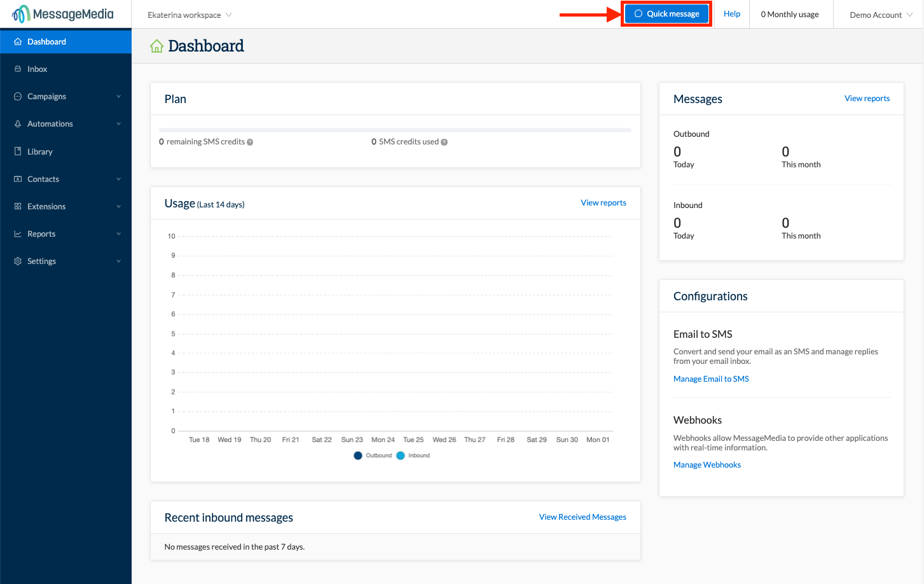The height and width of the screenshot is (584, 924).
Task: Open the Demo Account dropdown
Action: [881, 15]
